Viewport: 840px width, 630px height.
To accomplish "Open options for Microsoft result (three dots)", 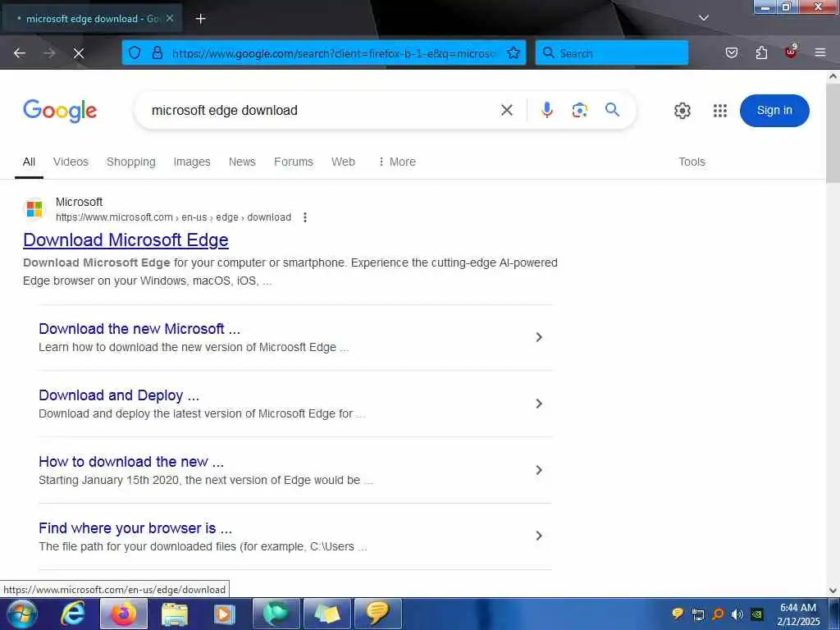I will pos(305,217).
